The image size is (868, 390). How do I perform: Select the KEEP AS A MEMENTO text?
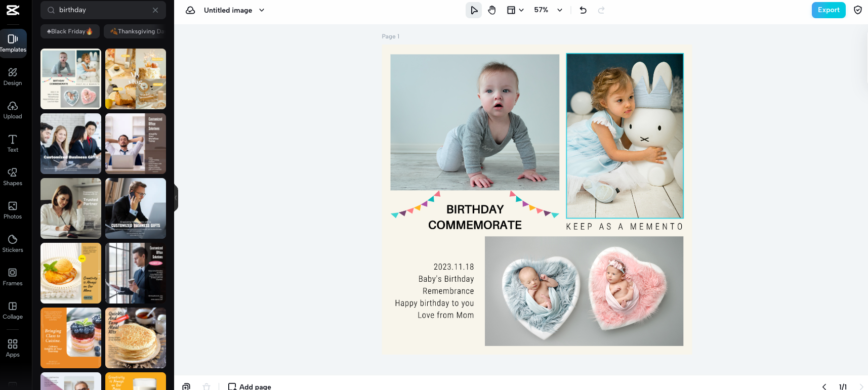(625, 227)
